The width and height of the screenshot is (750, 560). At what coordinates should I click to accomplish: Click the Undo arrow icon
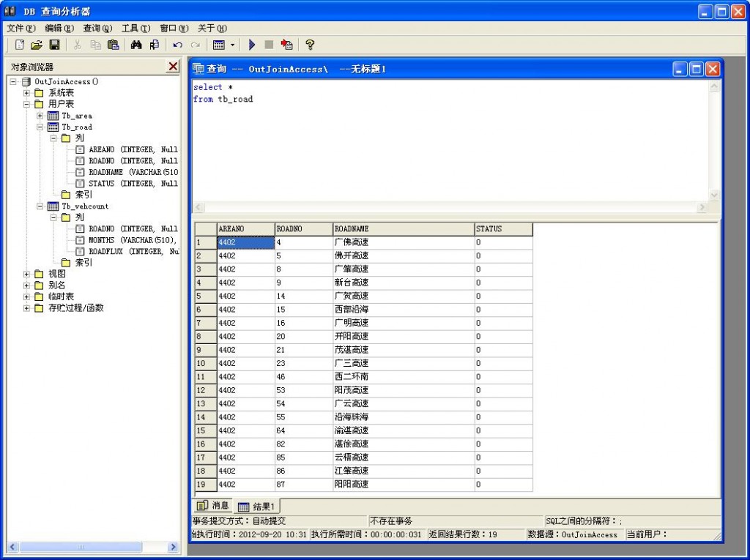[x=177, y=45]
